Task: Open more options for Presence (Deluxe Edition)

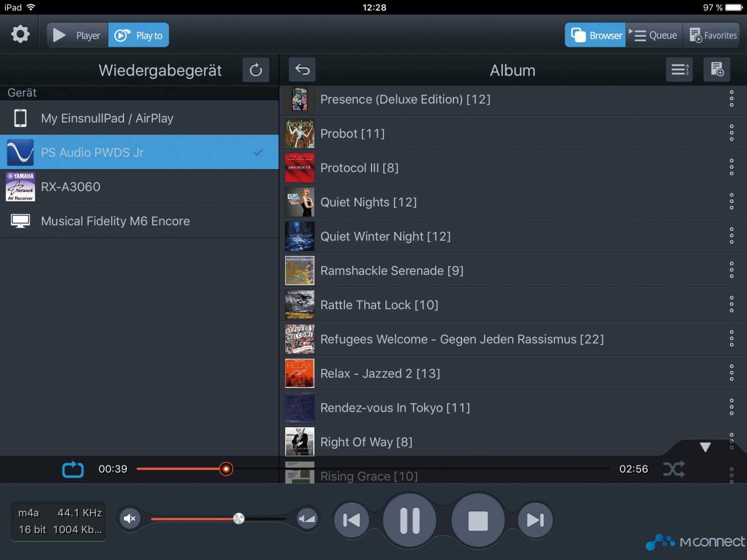Action: [x=731, y=99]
